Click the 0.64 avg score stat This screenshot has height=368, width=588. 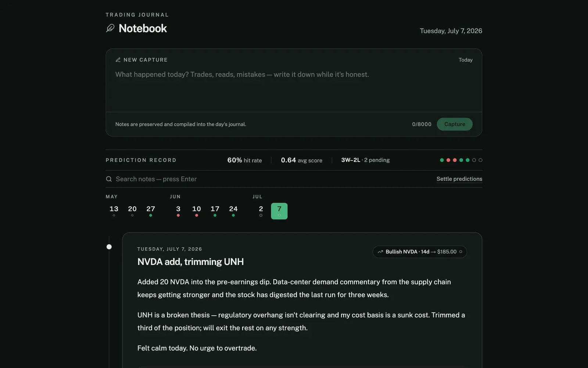click(301, 160)
